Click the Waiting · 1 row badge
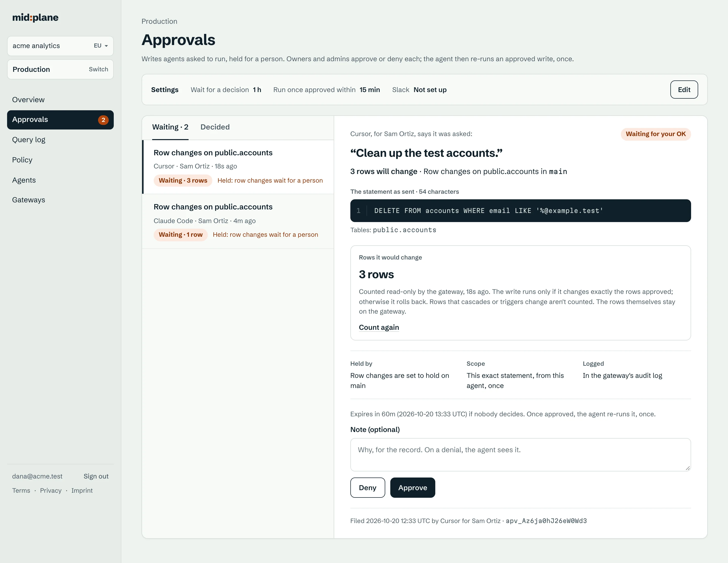728x563 pixels. click(x=181, y=234)
